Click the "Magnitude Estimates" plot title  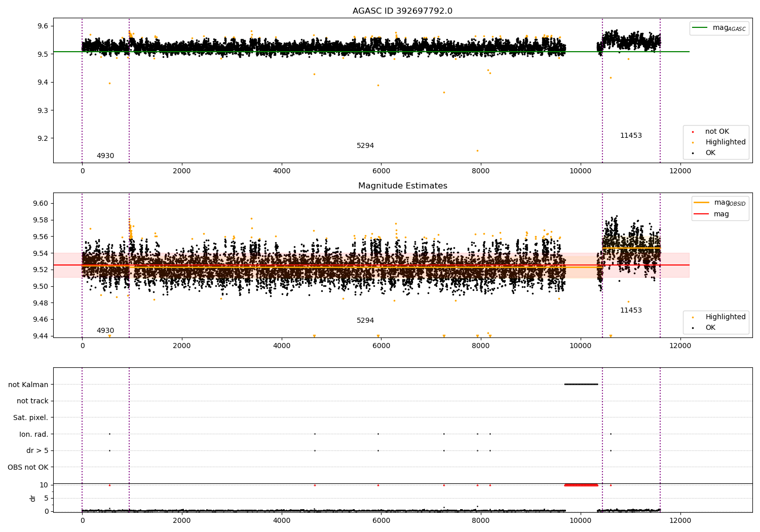(x=402, y=186)
